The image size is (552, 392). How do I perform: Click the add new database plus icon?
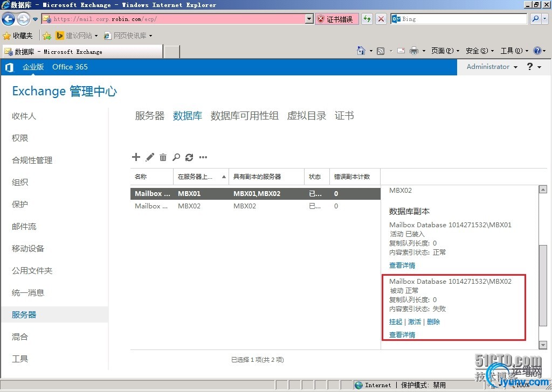pos(136,157)
